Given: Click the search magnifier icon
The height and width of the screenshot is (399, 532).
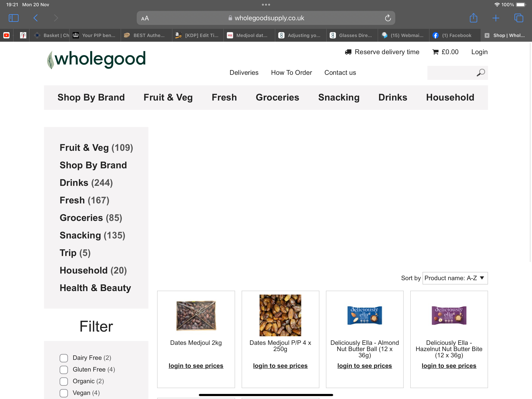Looking at the screenshot, I should pos(481,73).
